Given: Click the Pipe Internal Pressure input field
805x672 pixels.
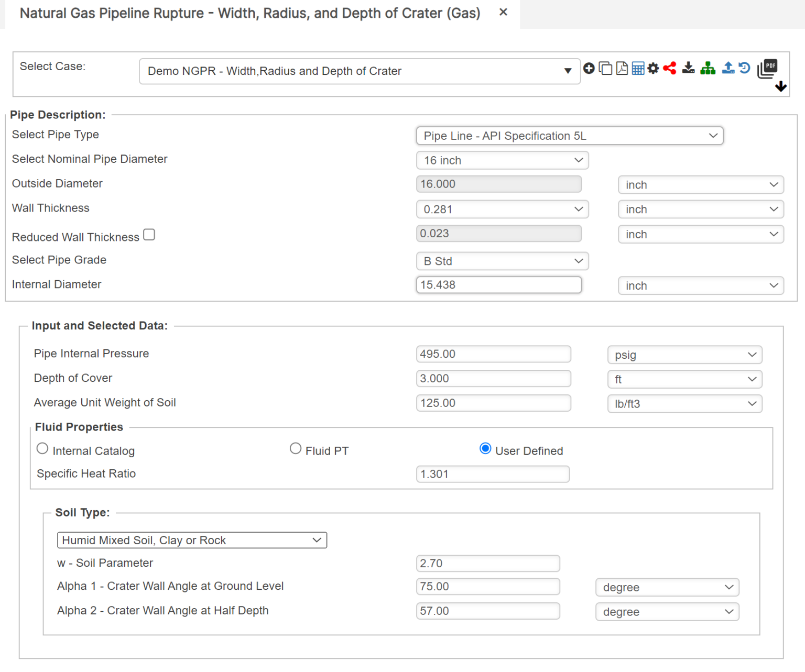Looking at the screenshot, I should 493,354.
